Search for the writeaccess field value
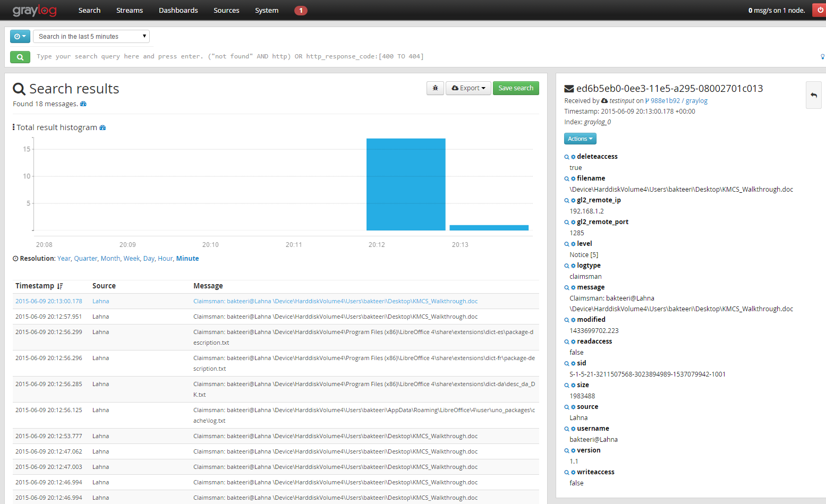This screenshot has height=504, width=826. click(567, 473)
